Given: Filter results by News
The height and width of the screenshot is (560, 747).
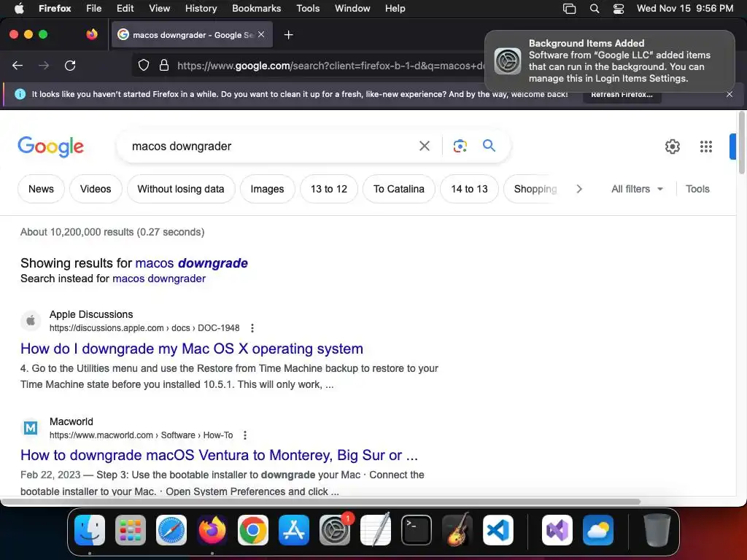Looking at the screenshot, I should click(41, 189).
